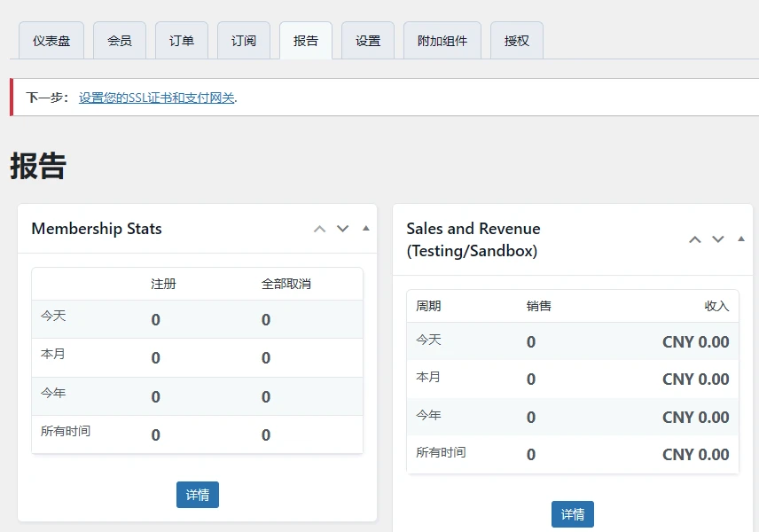
Task: Switch to the 仪表盘 tab
Action: pos(51,39)
